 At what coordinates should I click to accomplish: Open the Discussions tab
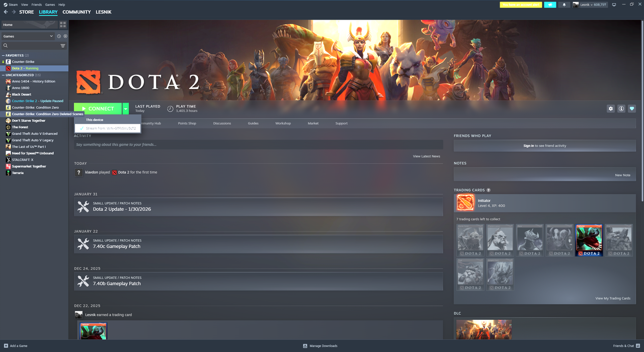pyautogui.click(x=222, y=123)
